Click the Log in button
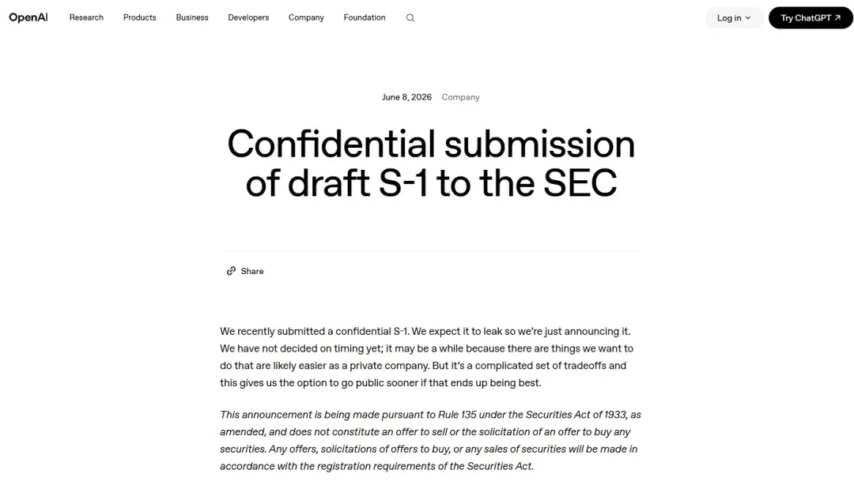Viewport: 854px width, 504px height. point(734,18)
